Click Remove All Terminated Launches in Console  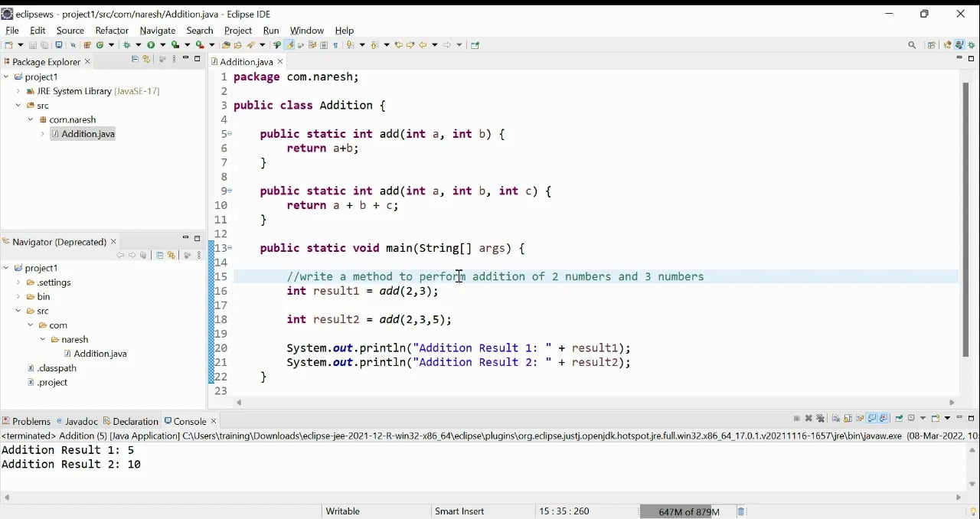coord(820,419)
